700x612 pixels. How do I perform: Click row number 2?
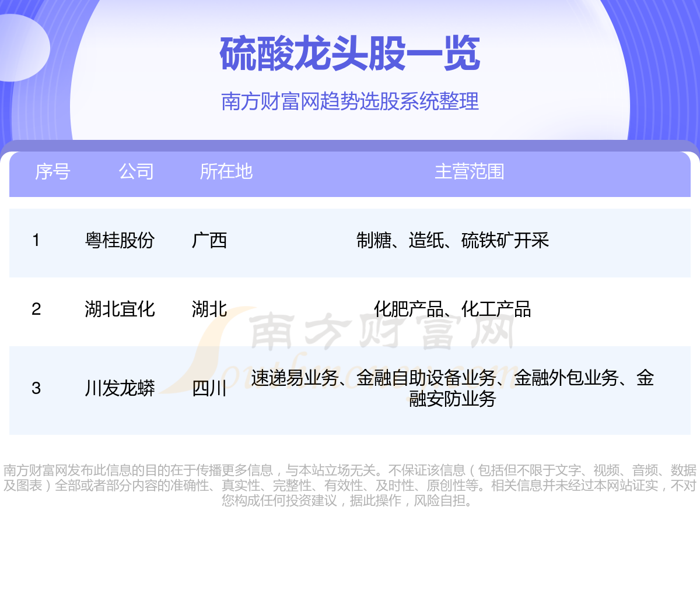[36, 309]
